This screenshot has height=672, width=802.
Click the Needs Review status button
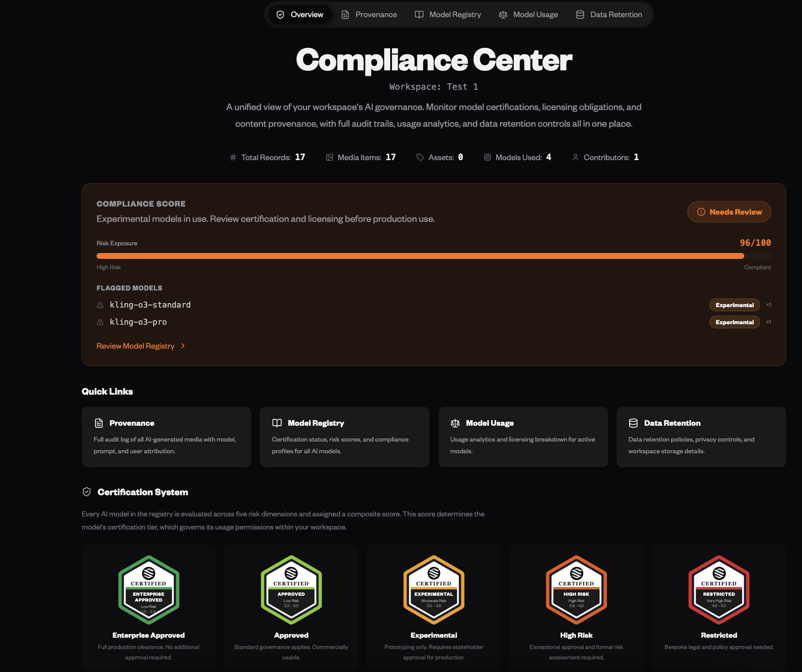tap(729, 212)
